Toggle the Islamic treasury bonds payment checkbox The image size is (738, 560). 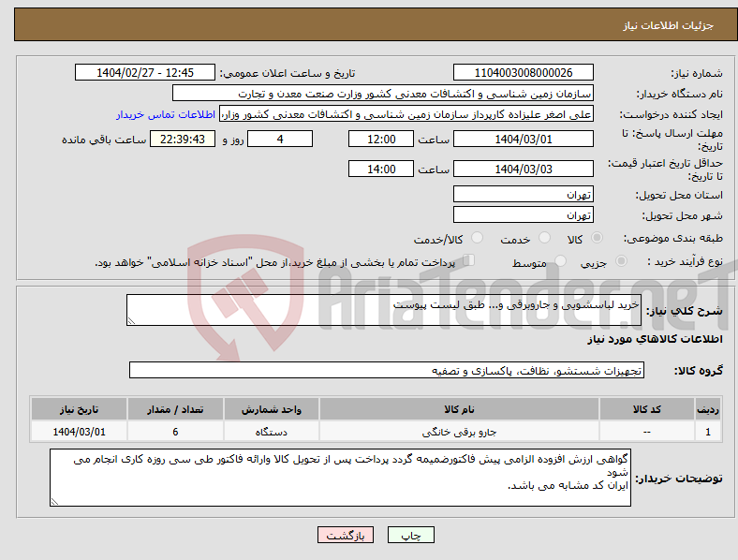[469, 260]
